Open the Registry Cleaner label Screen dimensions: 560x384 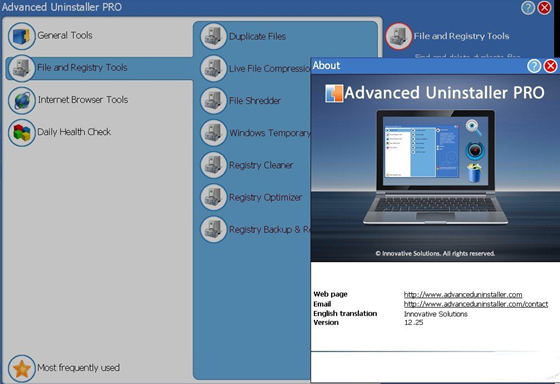(x=261, y=165)
